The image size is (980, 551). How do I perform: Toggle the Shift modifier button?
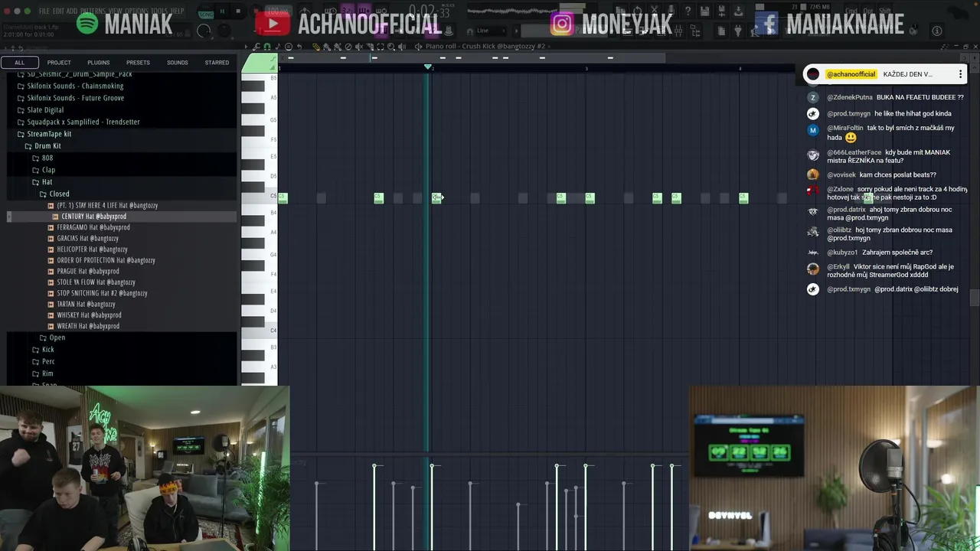[884, 11]
